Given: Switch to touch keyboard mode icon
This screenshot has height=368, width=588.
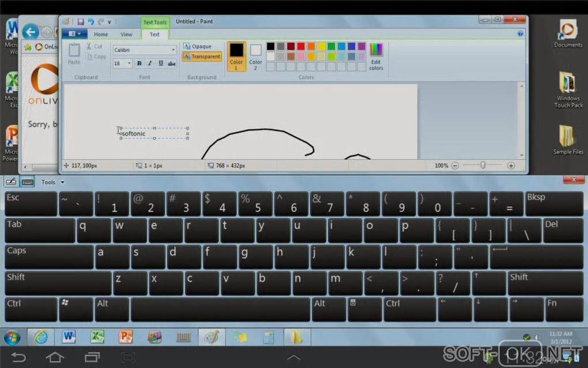Looking at the screenshot, I should 27,182.
